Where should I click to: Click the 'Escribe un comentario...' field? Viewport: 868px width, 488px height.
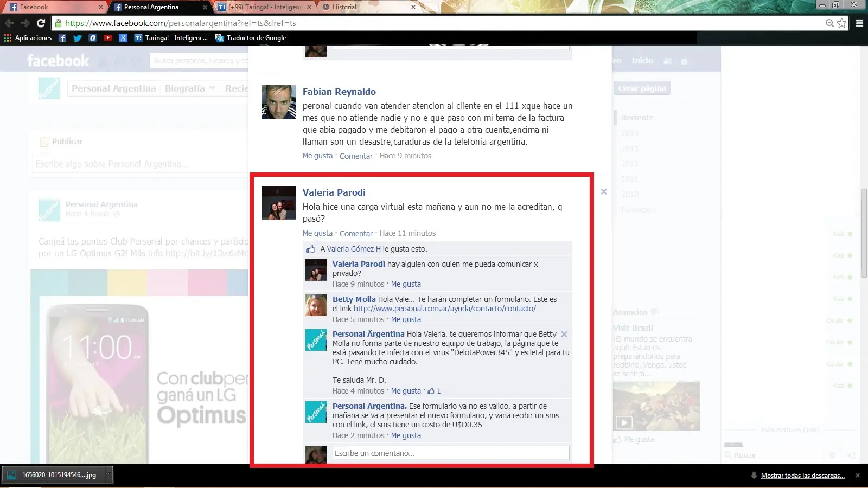pos(451,453)
